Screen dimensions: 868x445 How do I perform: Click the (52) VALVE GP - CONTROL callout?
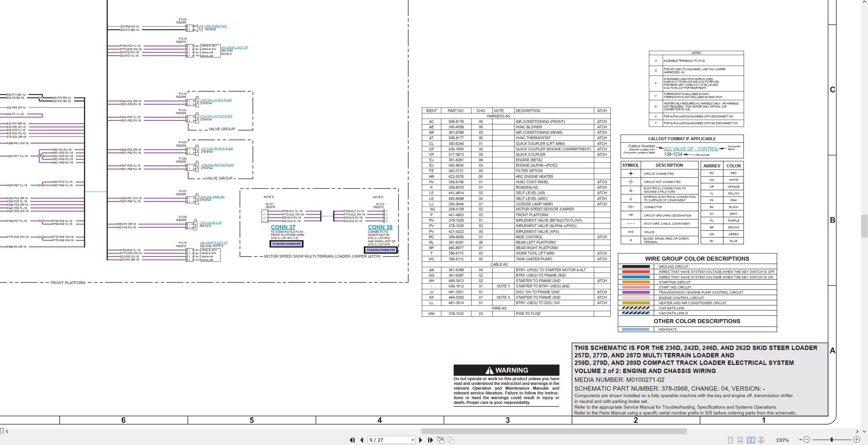click(691, 149)
